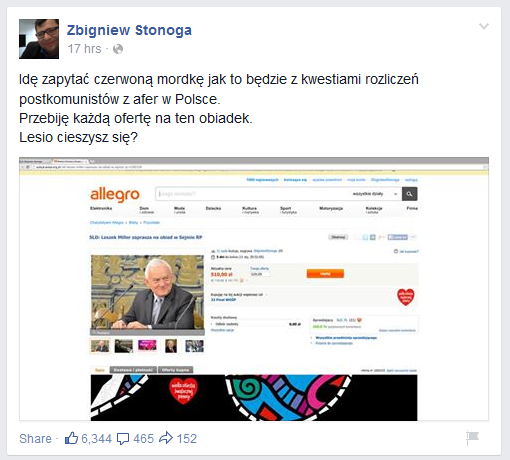Click the share arrow icon
This screenshot has width=510, height=460.
pos(166,438)
